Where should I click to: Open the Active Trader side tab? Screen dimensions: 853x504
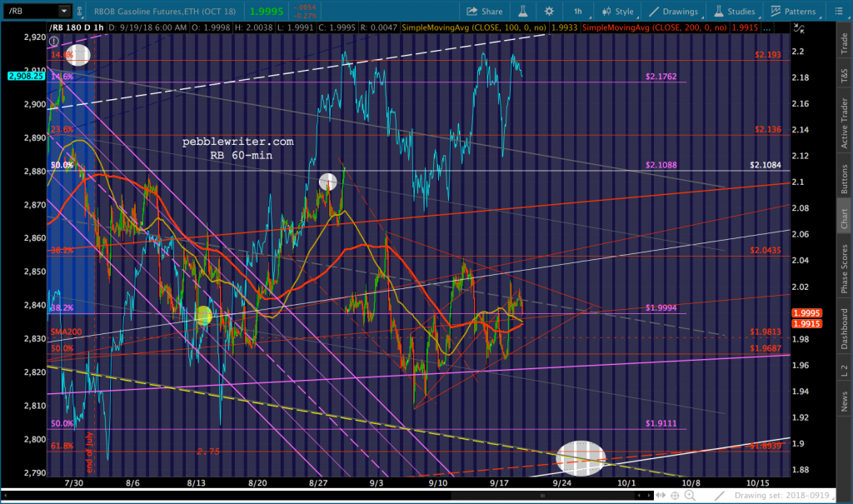point(845,123)
